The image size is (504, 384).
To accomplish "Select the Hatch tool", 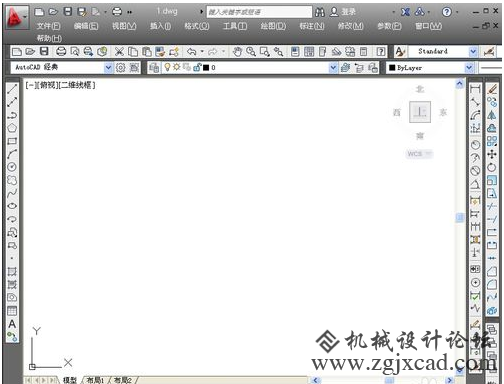I will 12,271.
